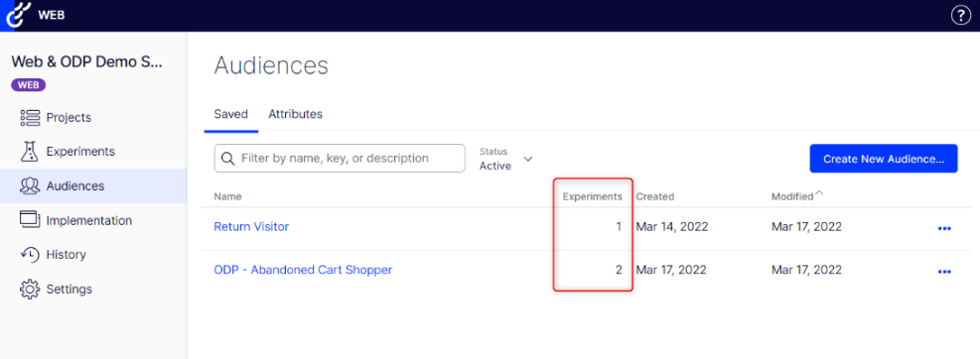Viewport: 980px width, 359px height.
Task: Expand the Status Active dropdown
Action: point(505,159)
